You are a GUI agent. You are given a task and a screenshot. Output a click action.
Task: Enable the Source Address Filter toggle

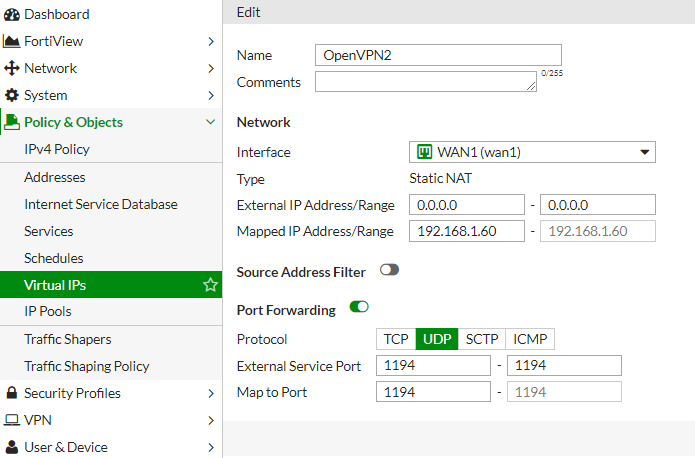(x=389, y=270)
